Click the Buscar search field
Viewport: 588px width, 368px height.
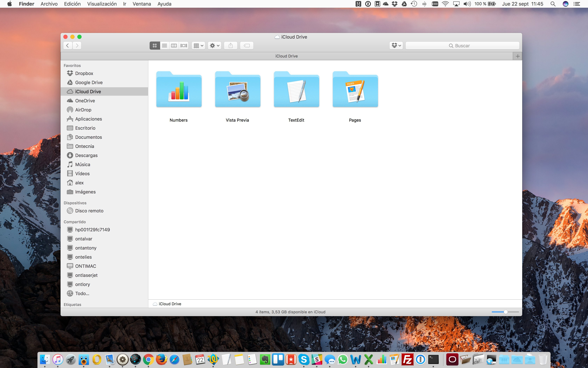click(462, 46)
